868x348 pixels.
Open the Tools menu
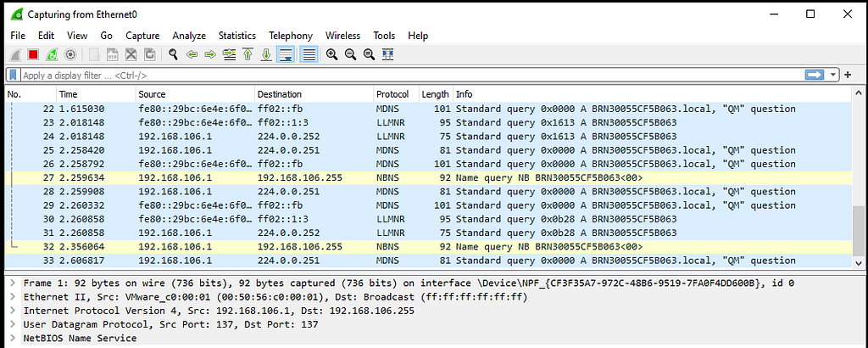[x=384, y=36]
